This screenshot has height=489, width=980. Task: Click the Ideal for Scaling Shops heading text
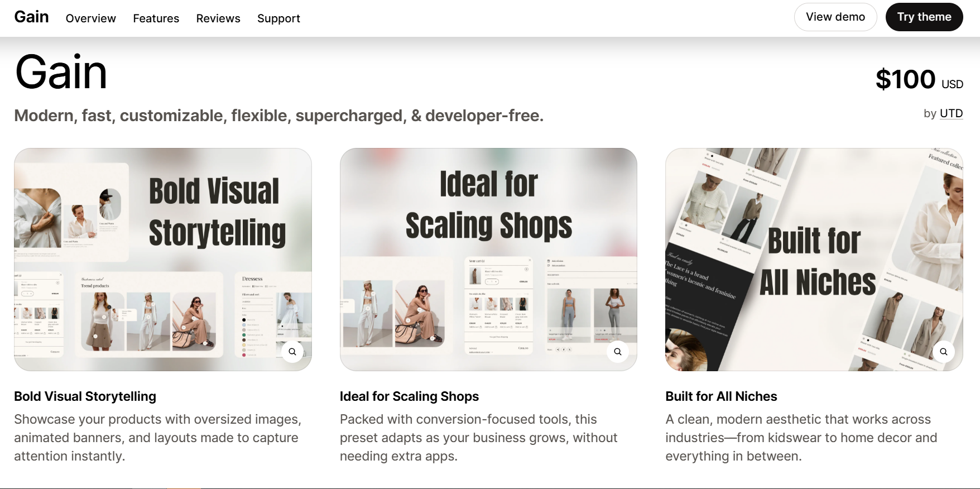click(409, 396)
